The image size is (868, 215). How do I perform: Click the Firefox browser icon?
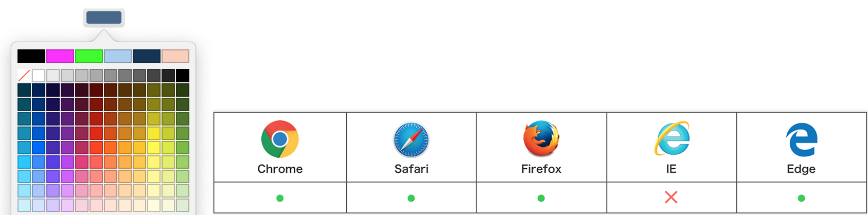point(541,139)
